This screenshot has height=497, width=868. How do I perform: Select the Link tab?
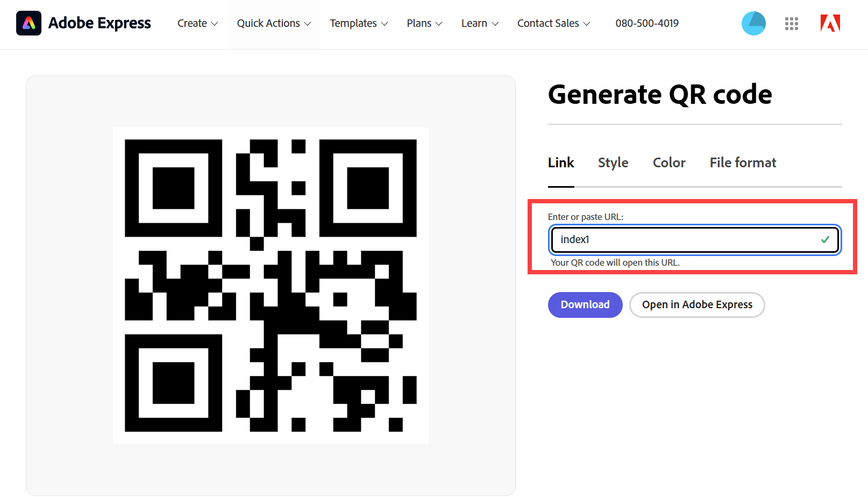(x=561, y=162)
